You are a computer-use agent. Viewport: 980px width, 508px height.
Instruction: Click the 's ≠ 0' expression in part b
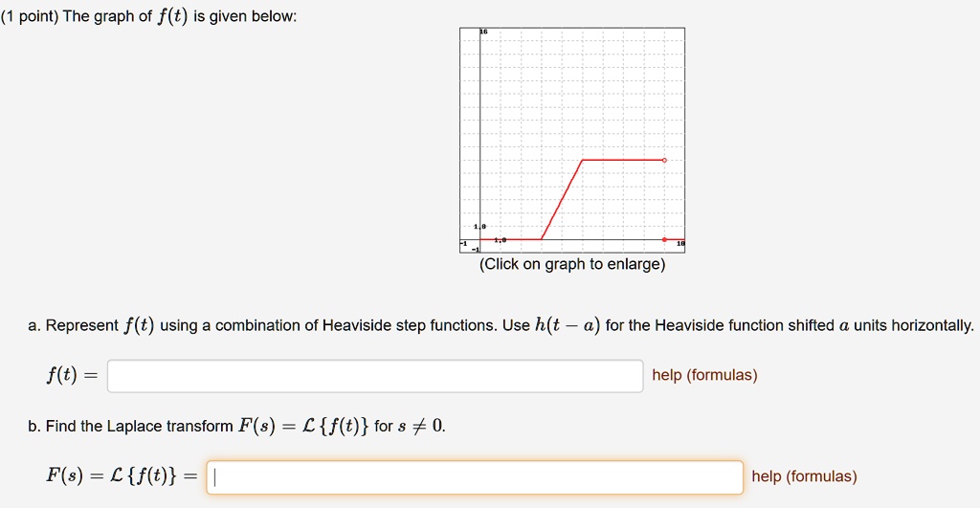[421, 426]
